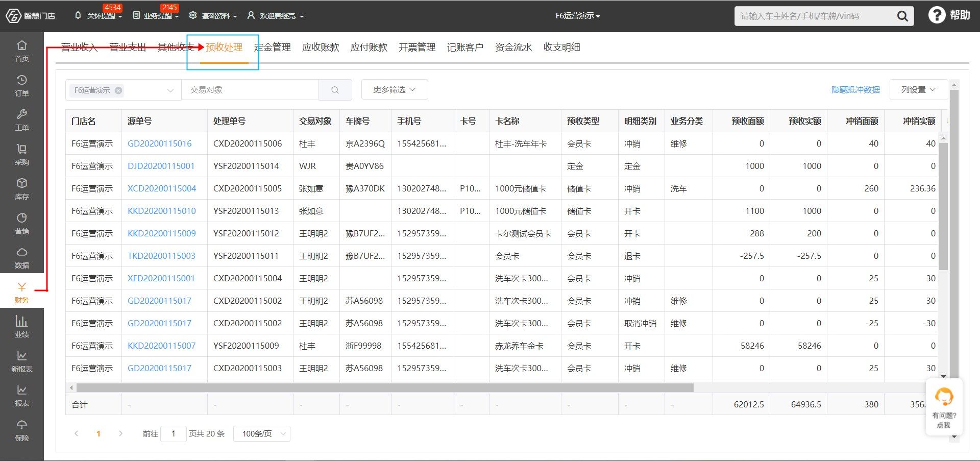The image size is (980, 461).
Task: Go to the previous page arrow
Action: tap(76, 433)
